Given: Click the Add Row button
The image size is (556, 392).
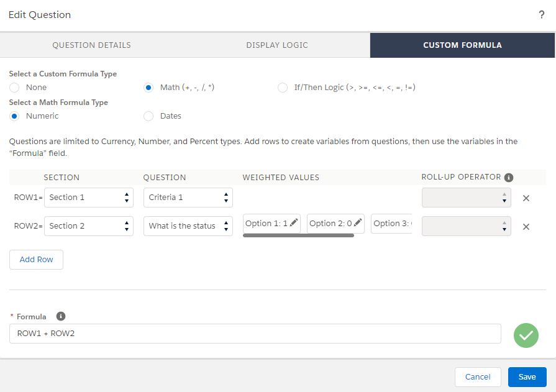Looking at the screenshot, I should tap(36, 260).
